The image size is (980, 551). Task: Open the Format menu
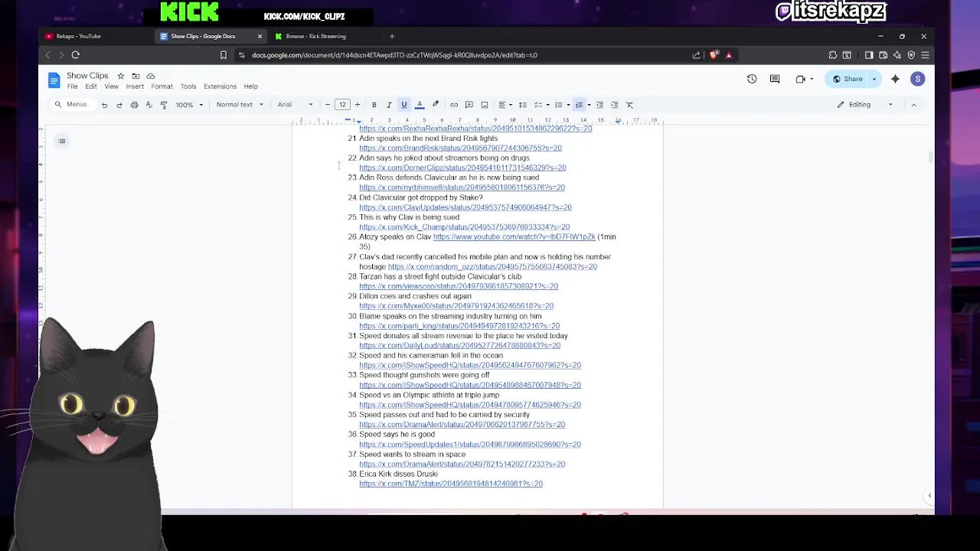(x=162, y=86)
